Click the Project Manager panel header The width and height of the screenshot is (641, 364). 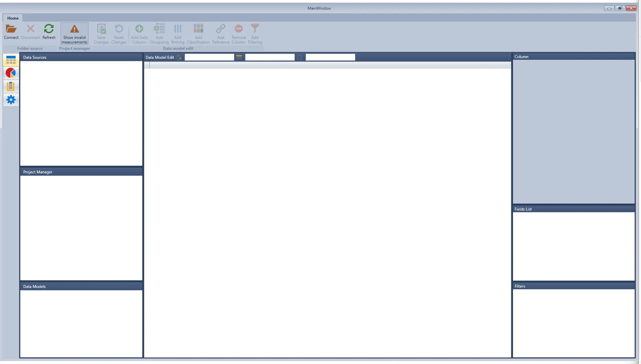point(81,172)
